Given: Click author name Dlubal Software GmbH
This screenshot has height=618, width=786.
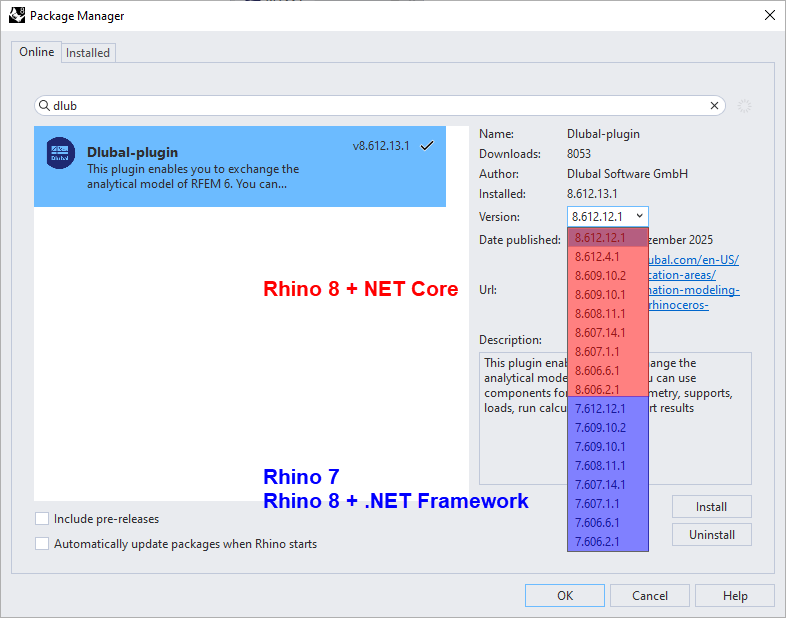Looking at the screenshot, I should click(627, 174).
